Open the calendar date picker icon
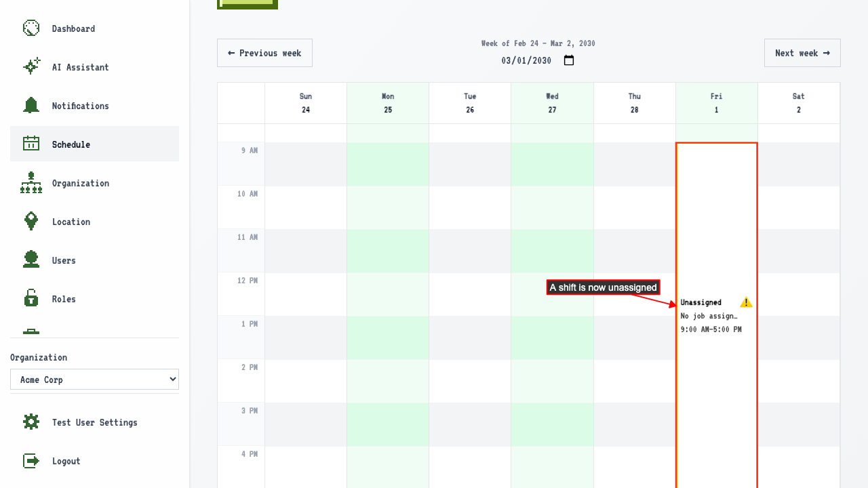This screenshot has height=488, width=868. (569, 60)
